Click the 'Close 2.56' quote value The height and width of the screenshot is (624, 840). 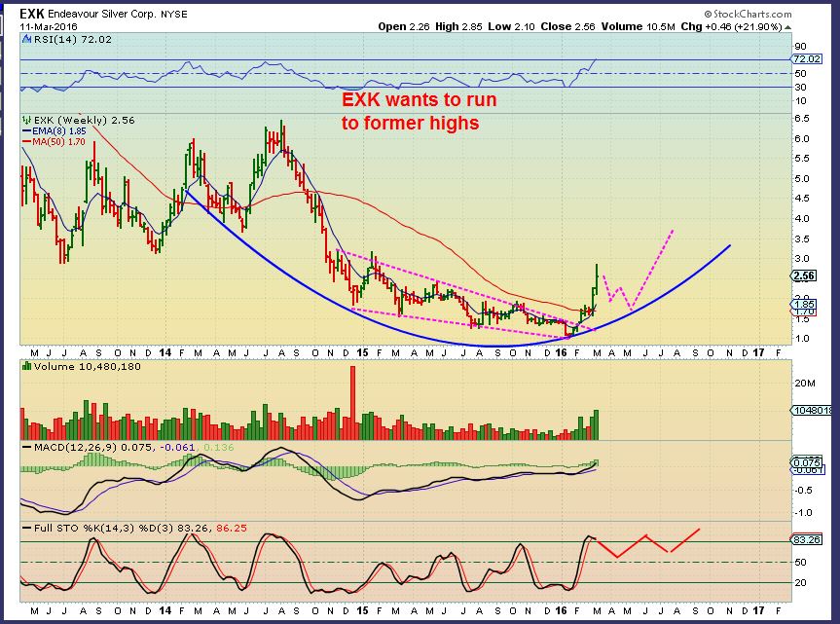click(x=567, y=27)
